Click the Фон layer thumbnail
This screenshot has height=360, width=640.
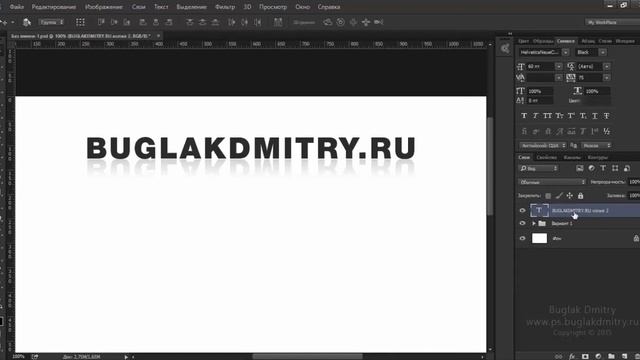(539, 238)
